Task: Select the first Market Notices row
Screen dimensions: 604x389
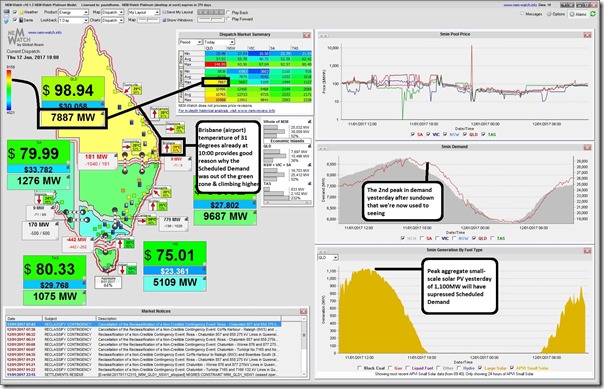Action: (143, 324)
